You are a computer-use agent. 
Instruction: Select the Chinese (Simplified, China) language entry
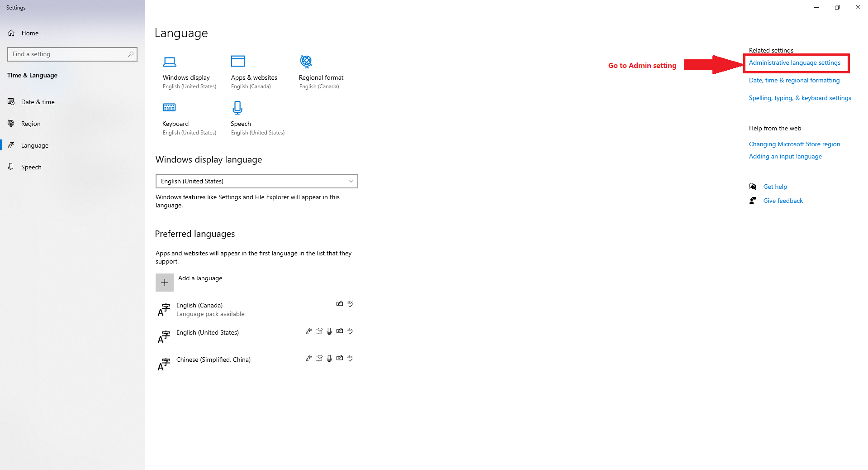pyautogui.click(x=256, y=364)
